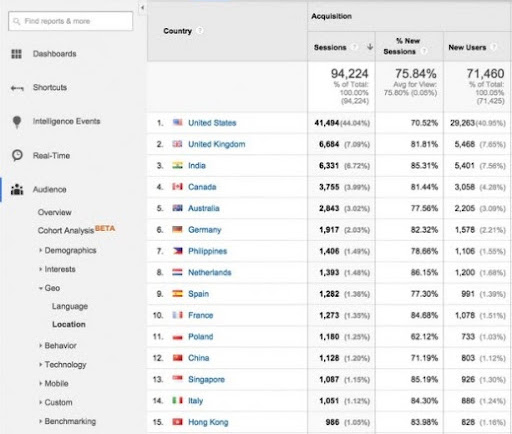Expand the Demographics section

tap(40, 250)
